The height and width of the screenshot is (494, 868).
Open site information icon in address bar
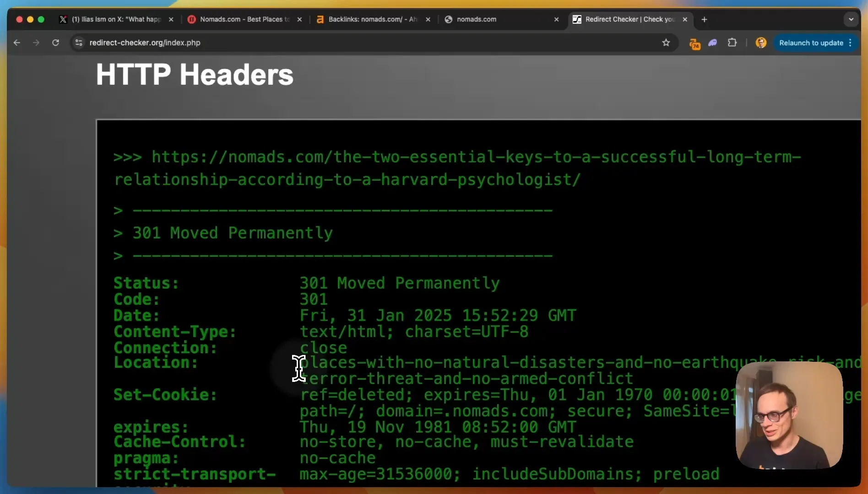(x=79, y=43)
